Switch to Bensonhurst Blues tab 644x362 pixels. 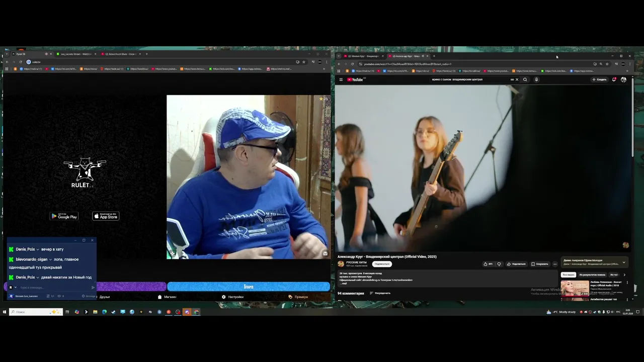120,54
